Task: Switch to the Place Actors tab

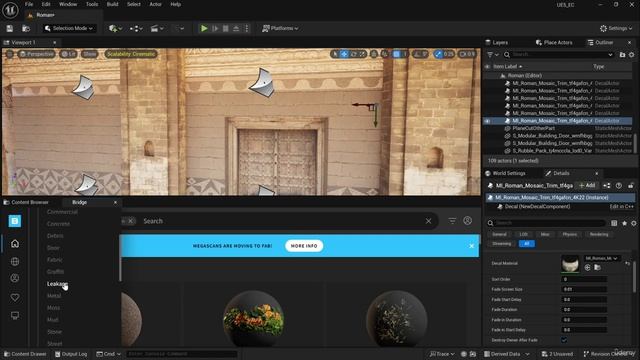Action: tap(554, 42)
